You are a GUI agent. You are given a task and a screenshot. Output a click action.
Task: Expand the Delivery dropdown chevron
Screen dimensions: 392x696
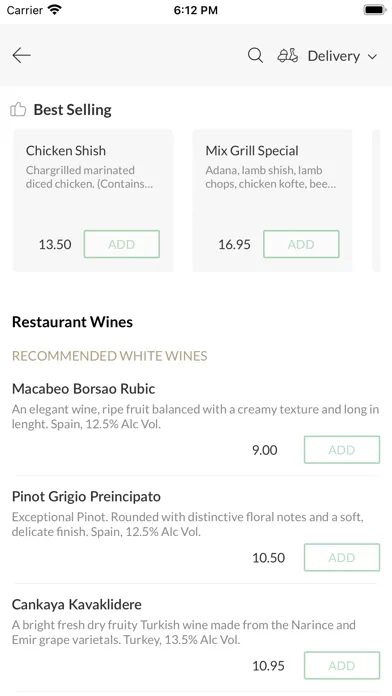pos(372,56)
